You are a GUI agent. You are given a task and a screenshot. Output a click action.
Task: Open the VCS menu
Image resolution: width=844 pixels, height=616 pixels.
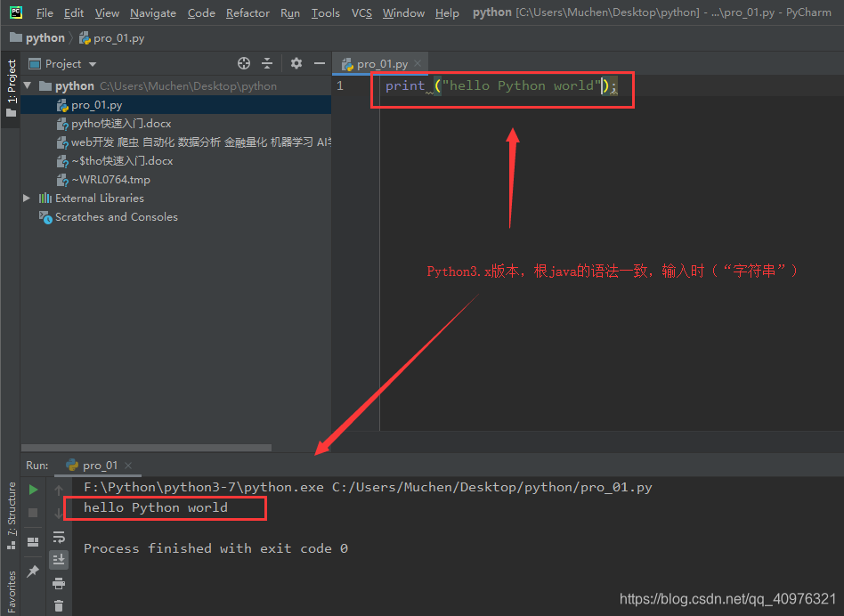[x=361, y=13]
